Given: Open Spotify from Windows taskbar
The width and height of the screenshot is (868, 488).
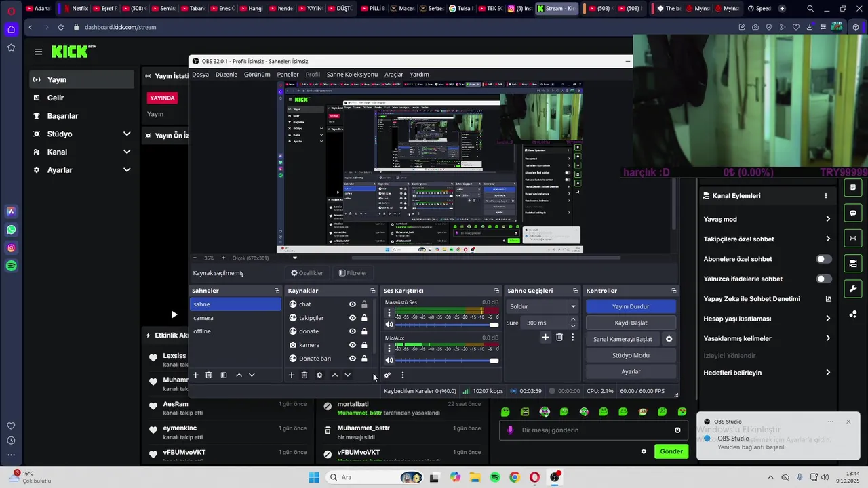Looking at the screenshot, I should (495, 478).
